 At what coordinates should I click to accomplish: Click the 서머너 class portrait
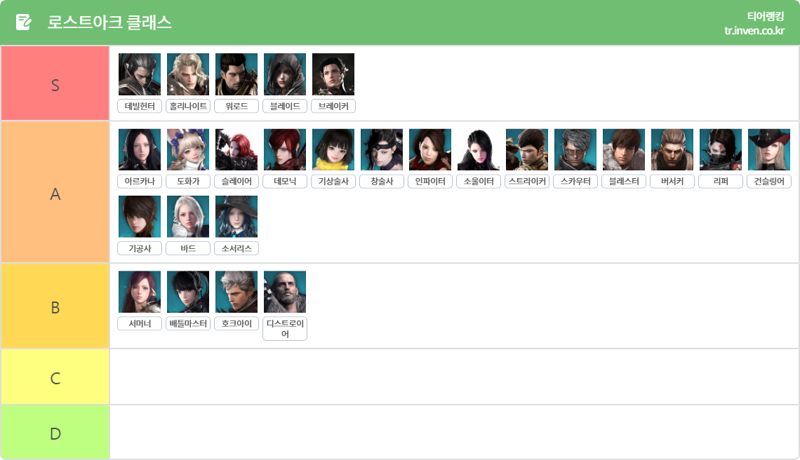pos(139,292)
